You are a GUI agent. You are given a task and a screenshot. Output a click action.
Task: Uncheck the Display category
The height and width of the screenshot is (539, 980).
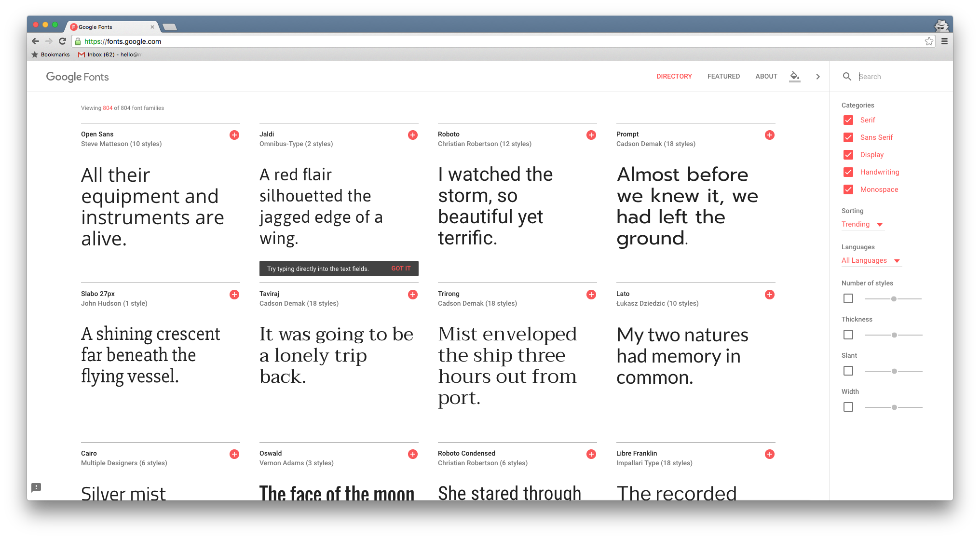(848, 155)
